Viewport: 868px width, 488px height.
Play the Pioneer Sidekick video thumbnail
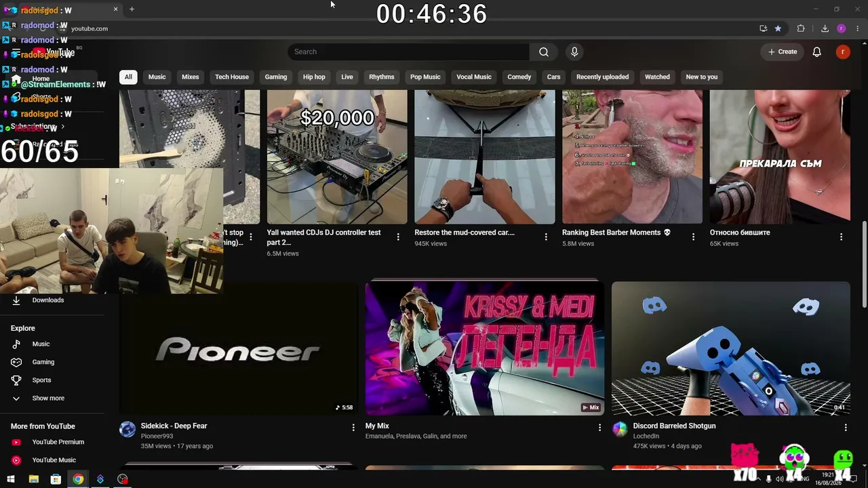pos(238,348)
